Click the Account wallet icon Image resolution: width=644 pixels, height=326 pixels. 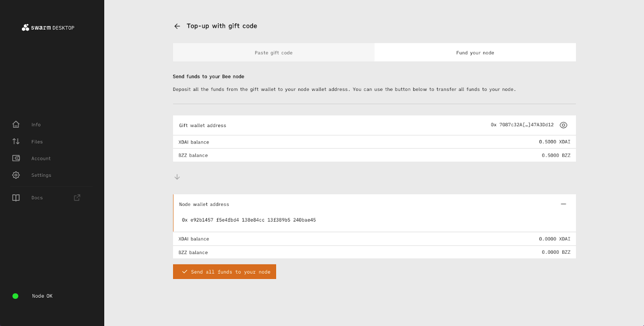point(16,158)
